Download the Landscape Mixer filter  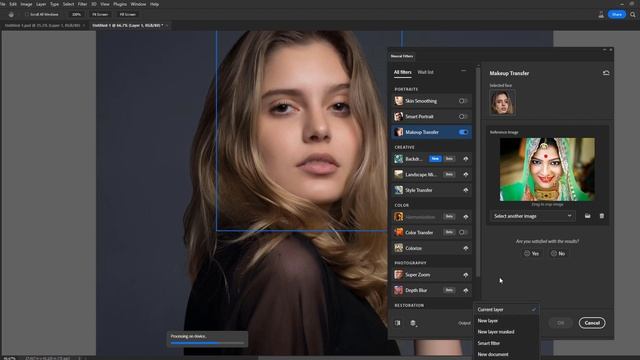click(x=466, y=174)
